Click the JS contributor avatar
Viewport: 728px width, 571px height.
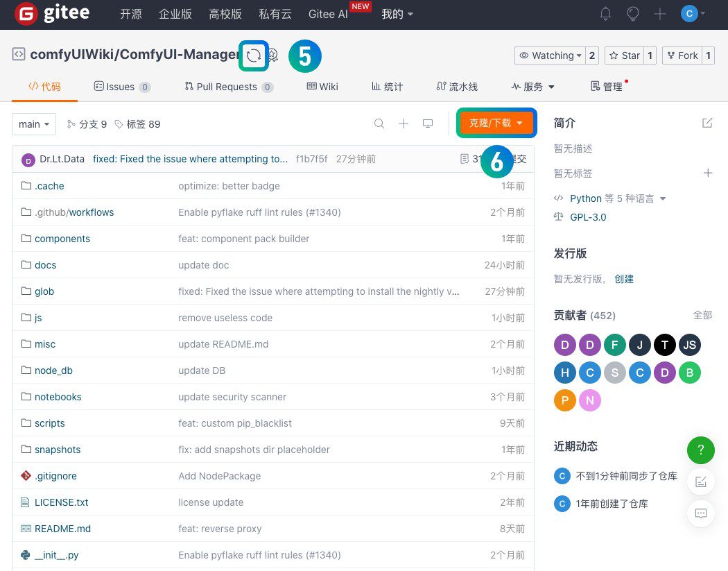point(689,345)
